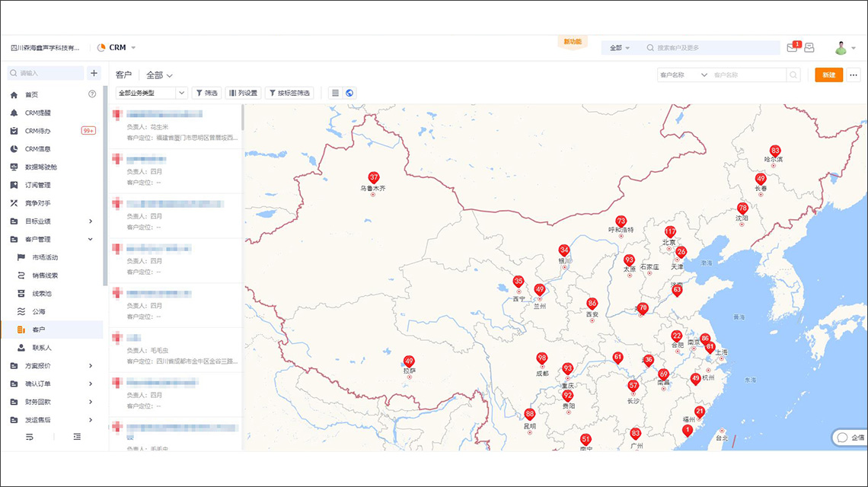This screenshot has height=487, width=868.
Task: Open the inbox tray icon
Action: click(x=809, y=48)
